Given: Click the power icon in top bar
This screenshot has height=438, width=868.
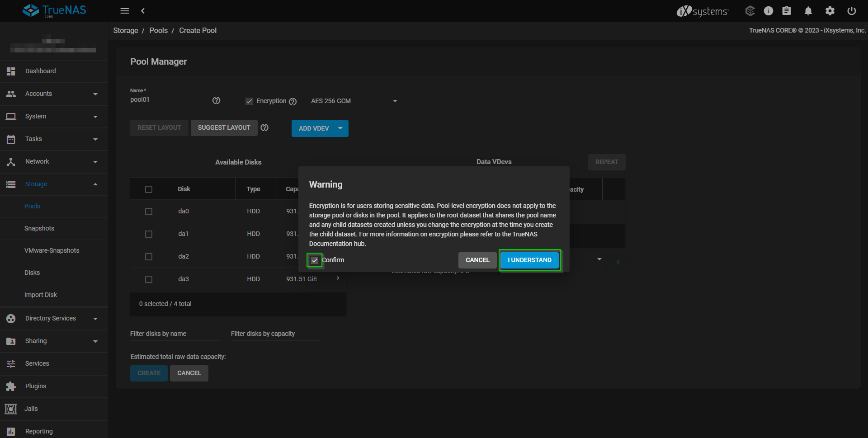Looking at the screenshot, I should tap(851, 11).
